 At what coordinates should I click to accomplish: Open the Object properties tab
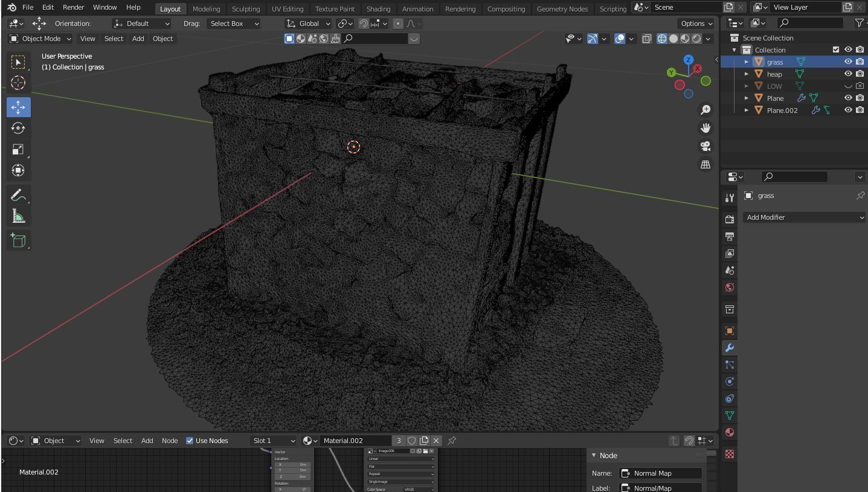(730, 331)
